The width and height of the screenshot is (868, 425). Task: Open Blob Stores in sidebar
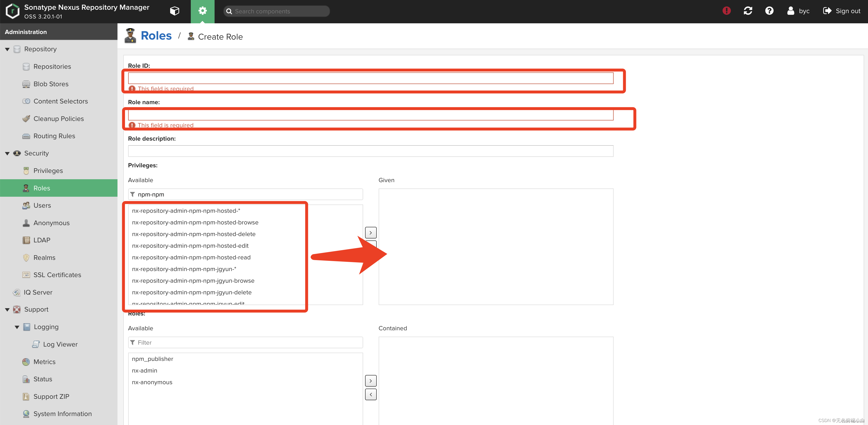point(51,84)
